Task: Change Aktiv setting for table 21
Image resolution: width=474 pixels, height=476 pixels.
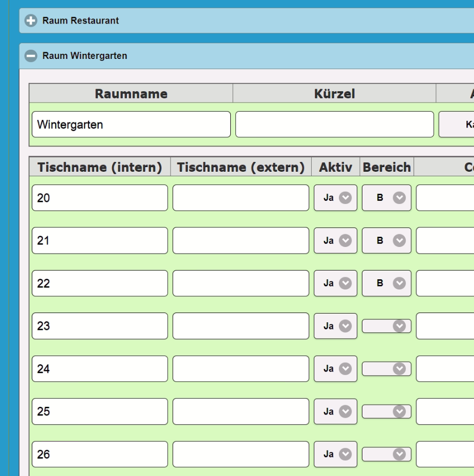Action: (x=335, y=240)
